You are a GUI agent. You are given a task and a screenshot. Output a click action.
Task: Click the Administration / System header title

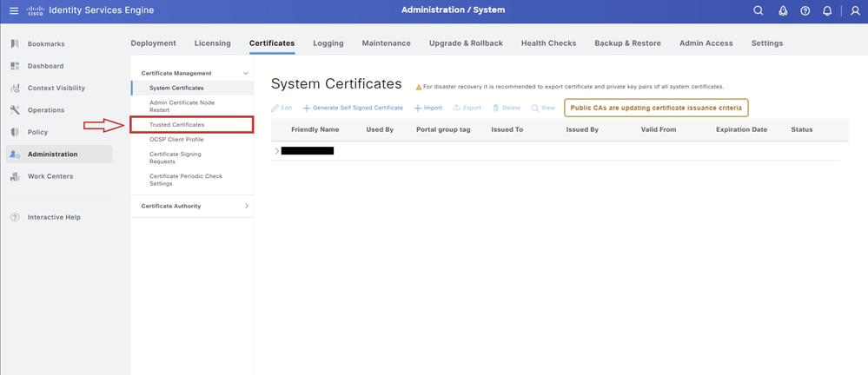coord(453,10)
